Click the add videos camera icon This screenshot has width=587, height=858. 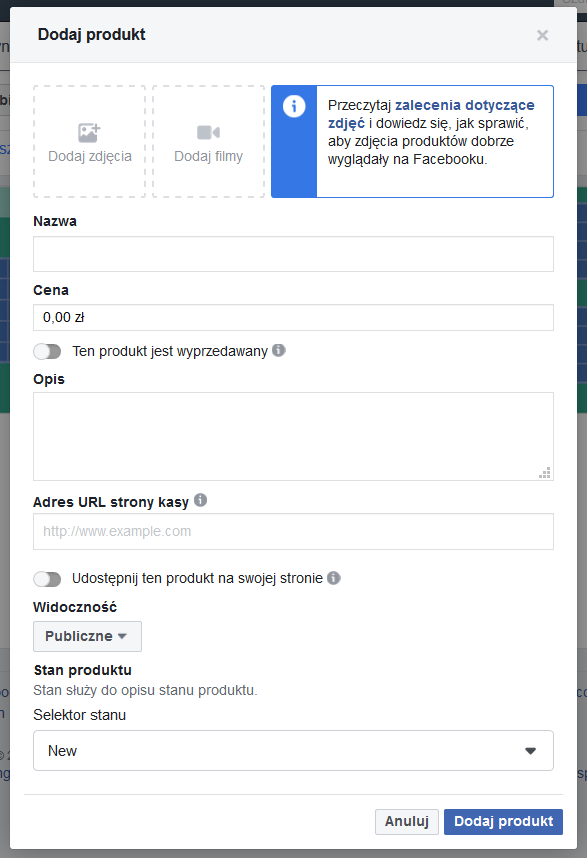[208, 132]
